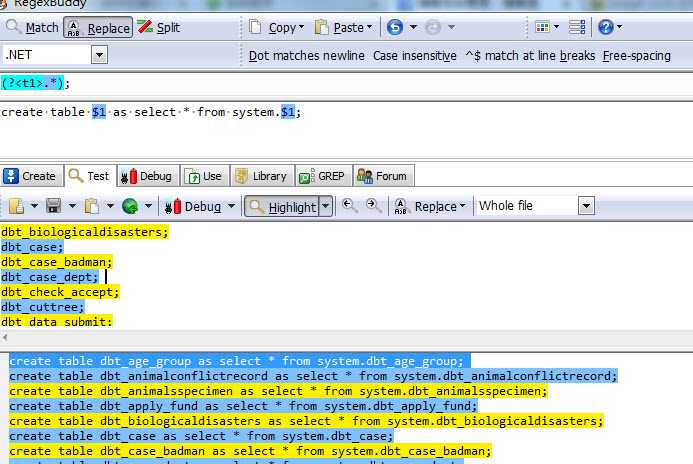Click in the regex pattern field
The height and width of the screenshot is (464, 693).
pos(346,83)
